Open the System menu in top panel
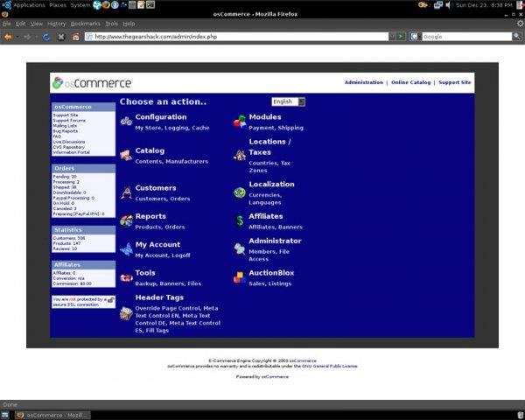The image size is (525, 420). click(x=80, y=5)
